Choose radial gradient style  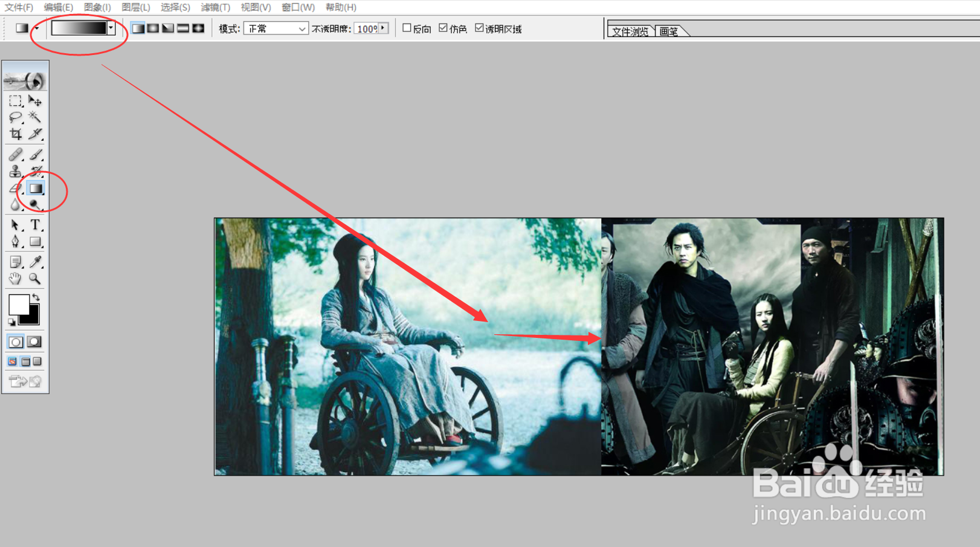[153, 28]
